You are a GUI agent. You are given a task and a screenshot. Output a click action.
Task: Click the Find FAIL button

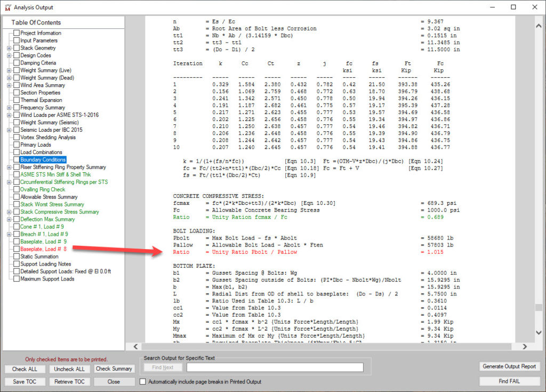[x=508, y=381]
